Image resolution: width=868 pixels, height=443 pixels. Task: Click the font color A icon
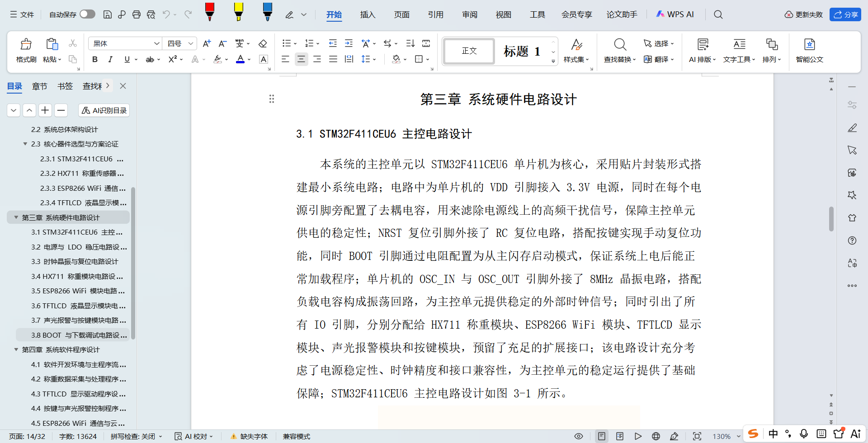point(241,59)
